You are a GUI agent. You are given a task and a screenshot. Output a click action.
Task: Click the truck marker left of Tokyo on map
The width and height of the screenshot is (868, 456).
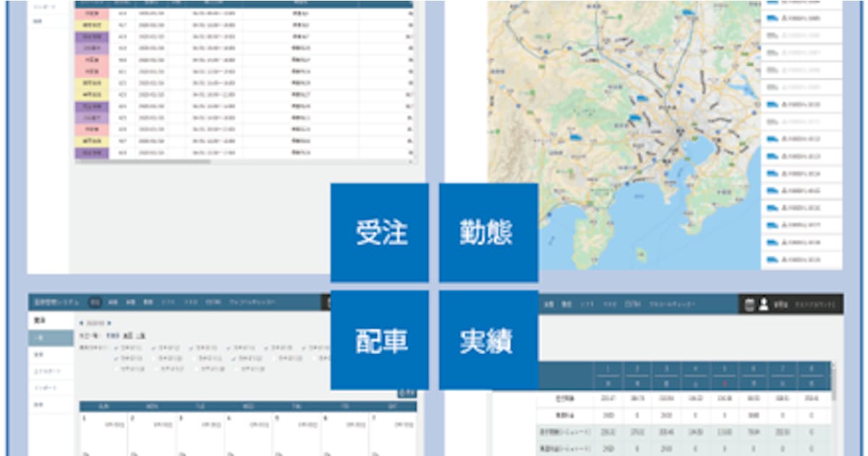634,117
